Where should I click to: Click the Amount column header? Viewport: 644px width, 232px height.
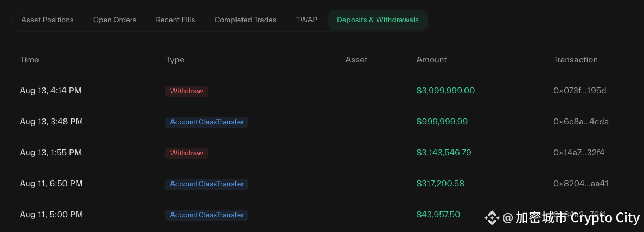(x=431, y=60)
